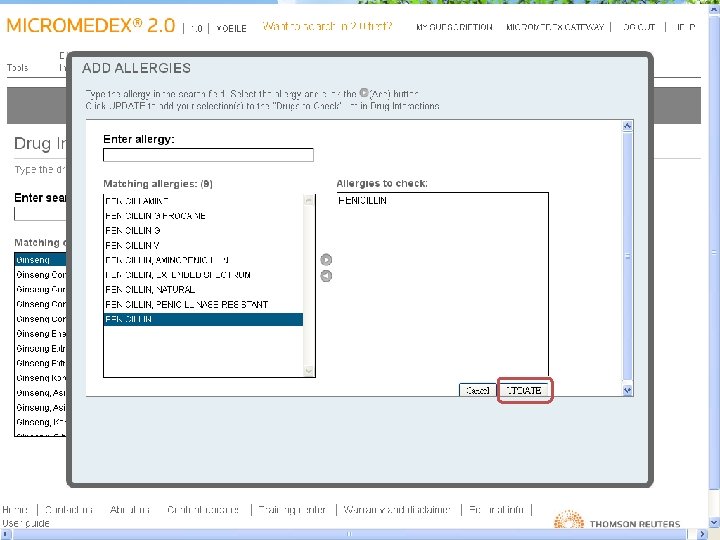
Task: Click matching allergies list scroll-down arrow
Action: pos(309,371)
